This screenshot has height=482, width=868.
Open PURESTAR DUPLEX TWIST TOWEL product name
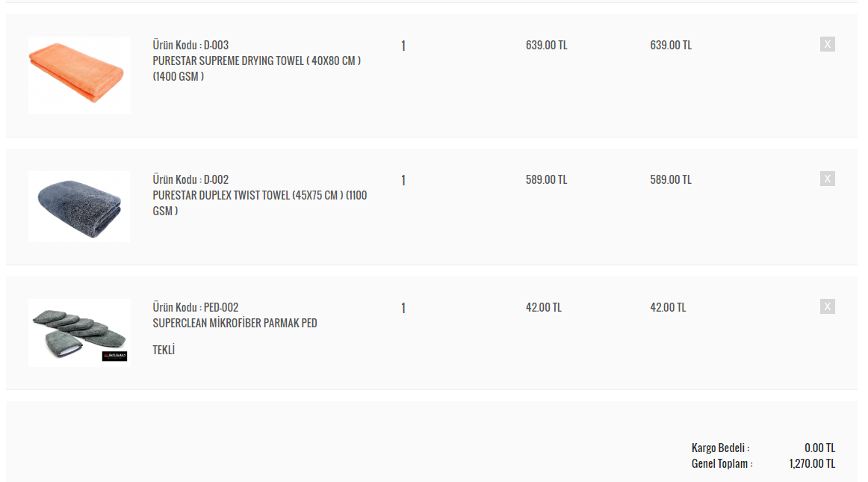pos(260,203)
